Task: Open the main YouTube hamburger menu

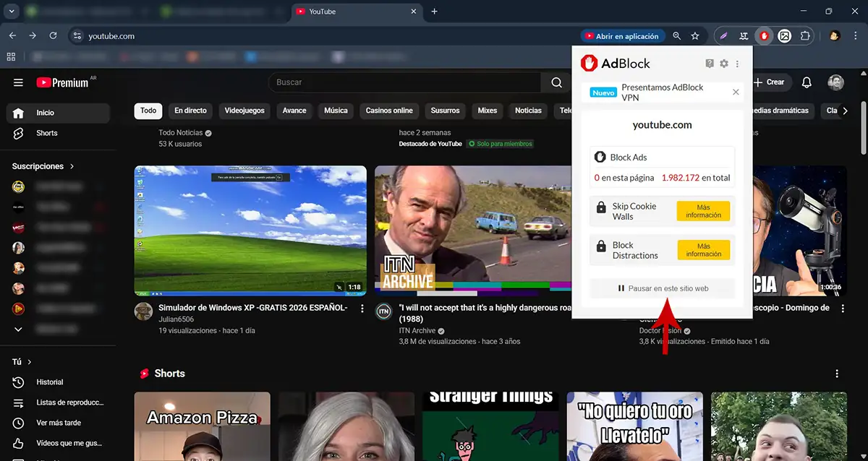Action: tap(18, 82)
